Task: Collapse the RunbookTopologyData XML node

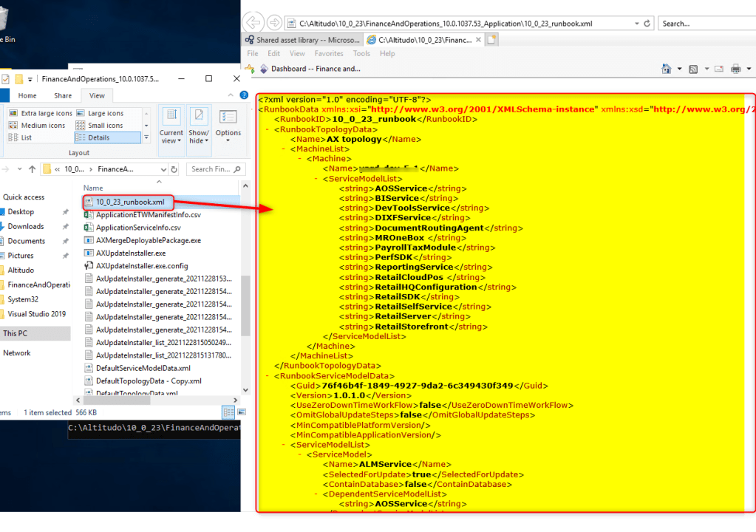Action: click(x=266, y=129)
